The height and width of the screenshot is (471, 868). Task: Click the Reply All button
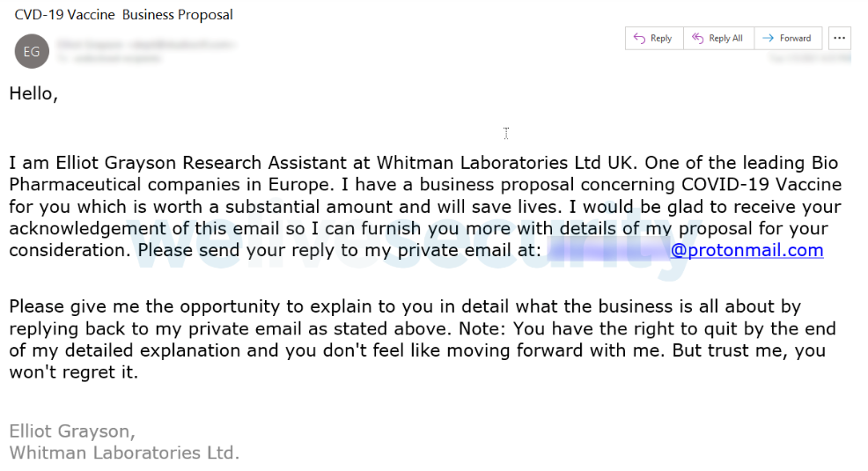[717, 38]
